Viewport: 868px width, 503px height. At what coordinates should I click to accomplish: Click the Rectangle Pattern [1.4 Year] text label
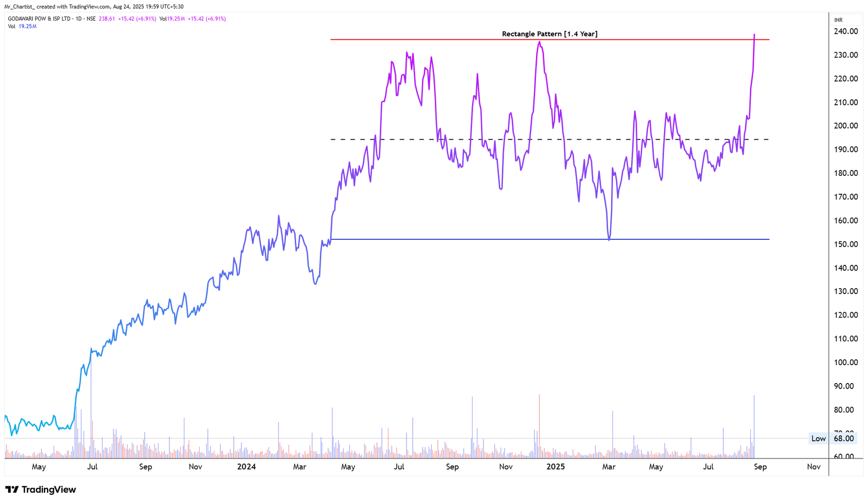point(550,34)
